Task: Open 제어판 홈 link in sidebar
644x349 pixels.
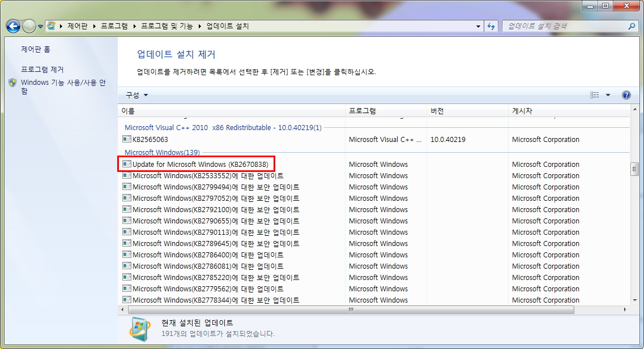Action: tap(36, 49)
